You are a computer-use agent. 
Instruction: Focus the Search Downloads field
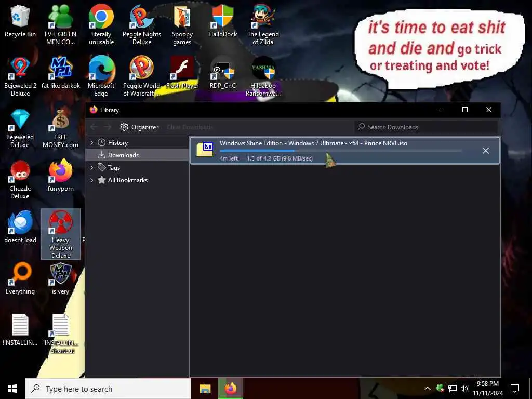[x=426, y=127]
